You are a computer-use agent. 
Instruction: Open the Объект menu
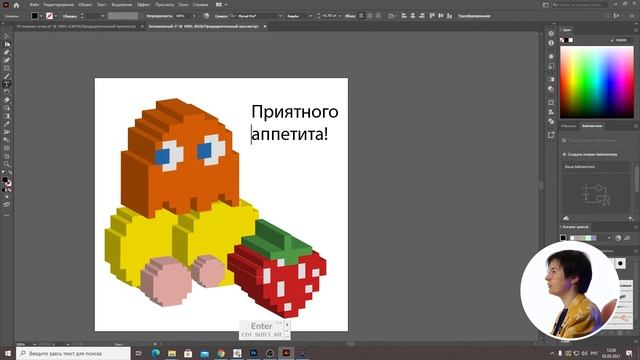[85, 5]
